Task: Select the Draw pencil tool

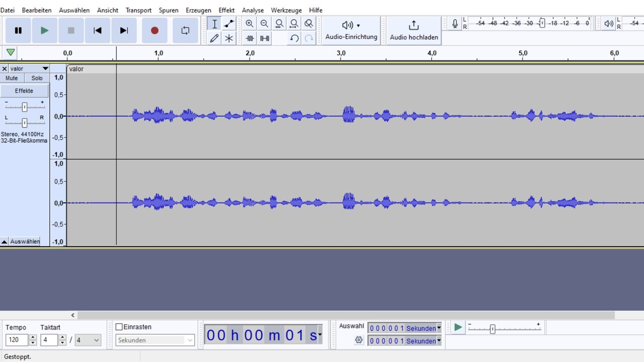Action: pos(214,38)
